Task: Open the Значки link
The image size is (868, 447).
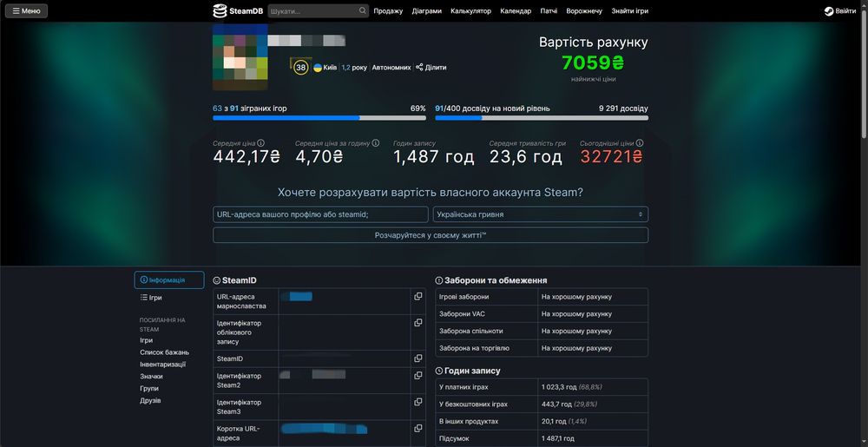Action: tap(151, 377)
